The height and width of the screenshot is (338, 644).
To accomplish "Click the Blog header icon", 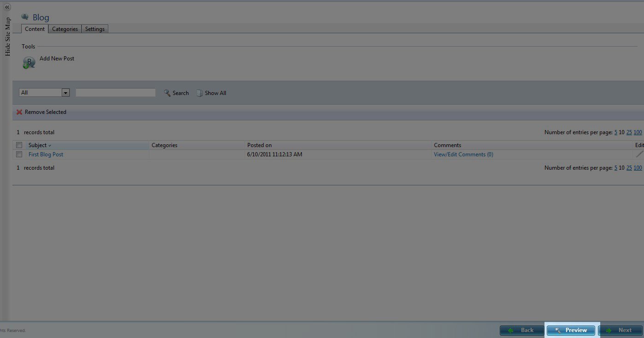I will pyautogui.click(x=25, y=17).
